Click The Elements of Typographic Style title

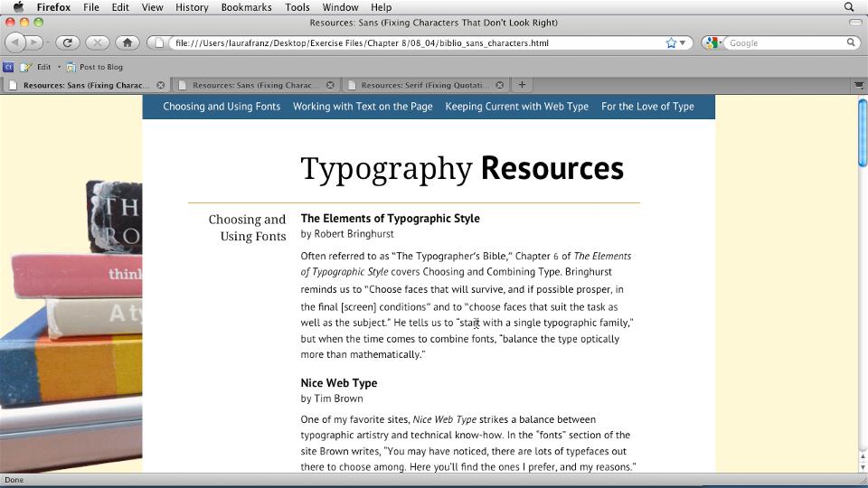click(x=391, y=218)
